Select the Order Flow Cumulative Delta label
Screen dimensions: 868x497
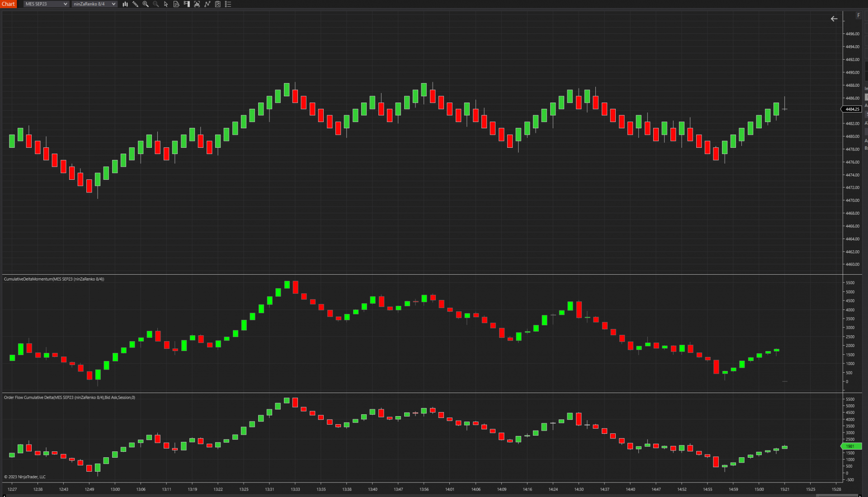(69, 398)
